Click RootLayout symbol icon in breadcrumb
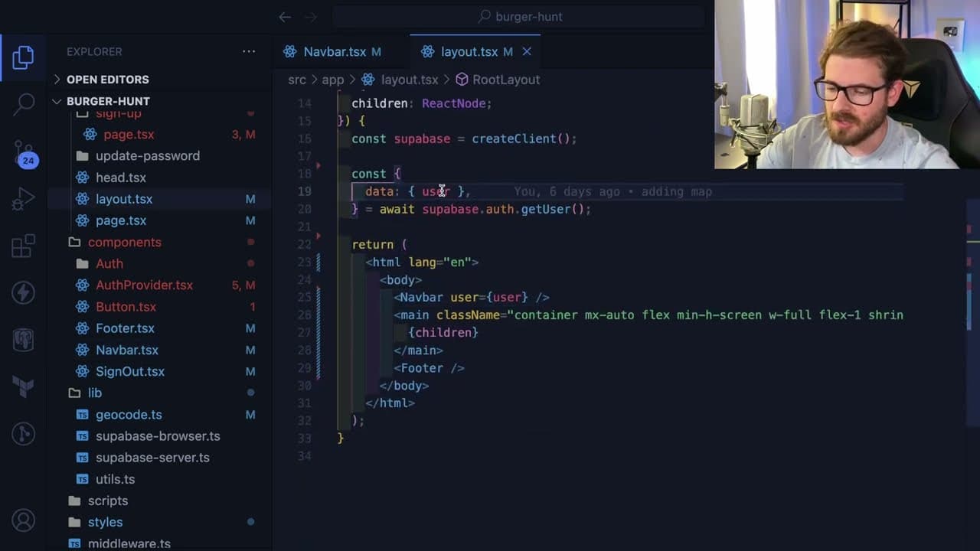The height and width of the screenshot is (551, 980). [x=462, y=80]
